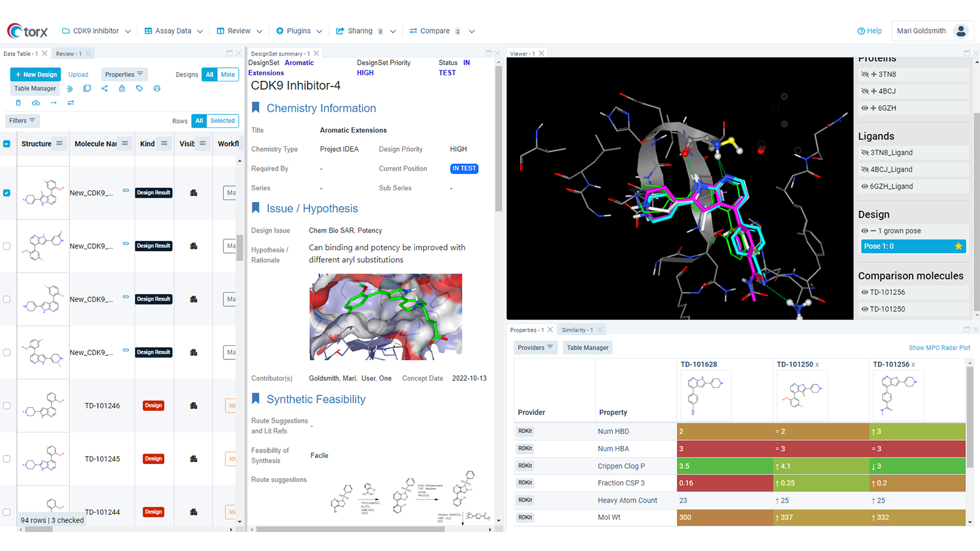
Task: Click the trash delete icon
Action: [x=18, y=103]
